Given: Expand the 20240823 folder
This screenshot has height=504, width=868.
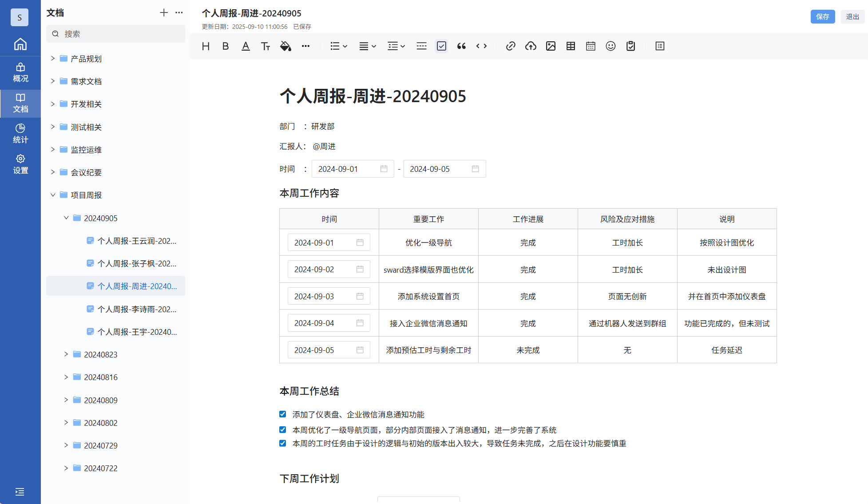Looking at the screenshot, I should click(66, 354).
